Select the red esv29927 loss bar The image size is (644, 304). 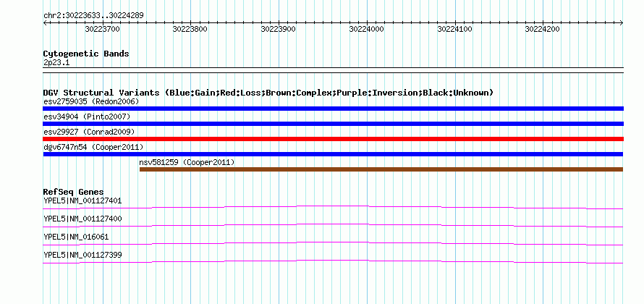(x=333, y=139)
